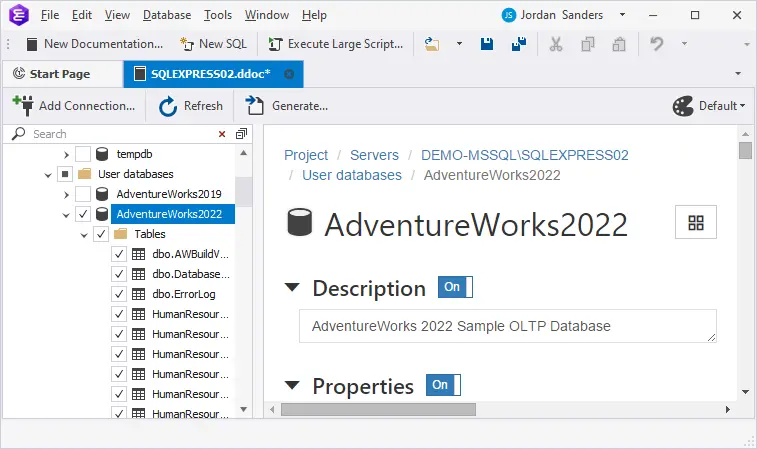Open a New SQL document
This screenshot has width=757, height=449.
(x=213, y=44)
